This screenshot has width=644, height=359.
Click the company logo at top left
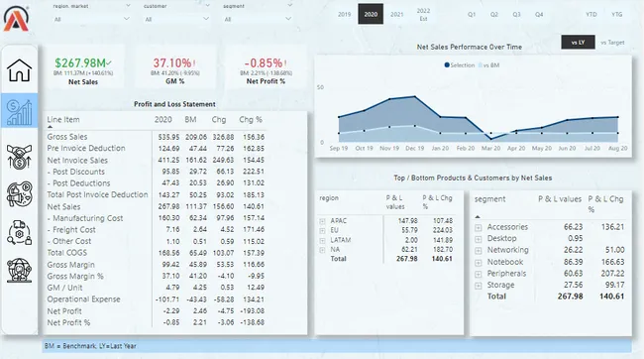click(x=17, y=19)
